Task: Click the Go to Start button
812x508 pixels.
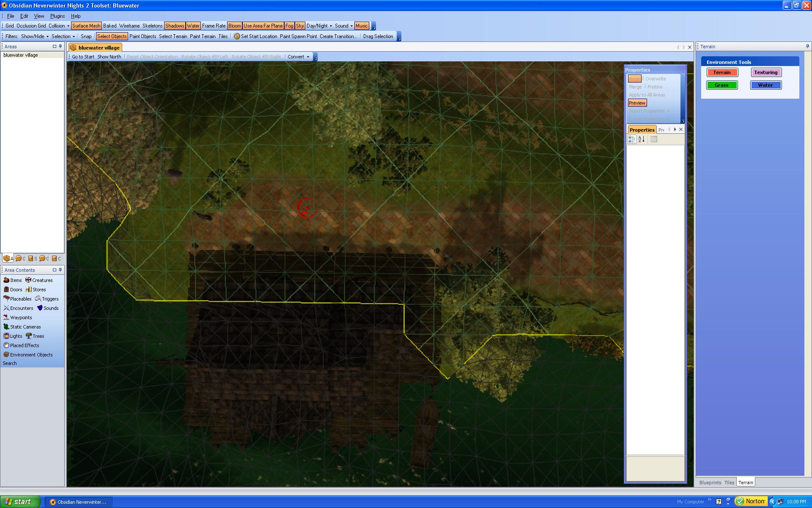Action: [83, 57]
